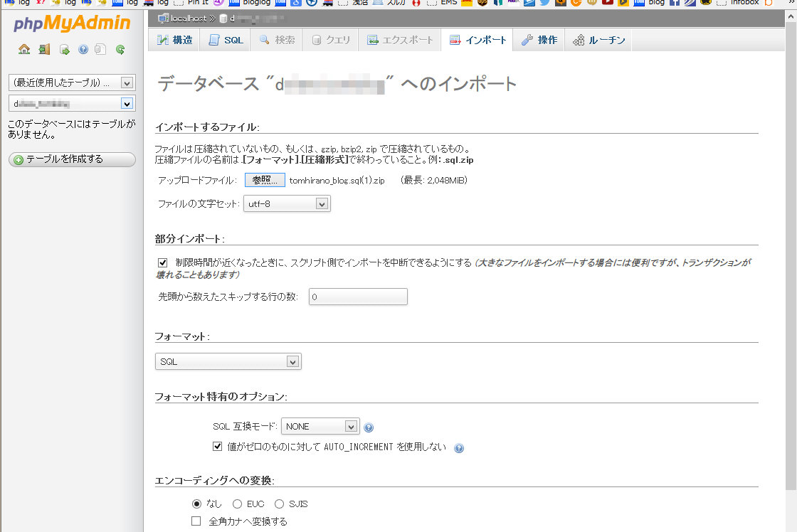Image resolution: width=797 pixels, height=532 pixels.
Task: Toggle the script interrupt checkbox under 部分インポート
Action: point(163,262)
